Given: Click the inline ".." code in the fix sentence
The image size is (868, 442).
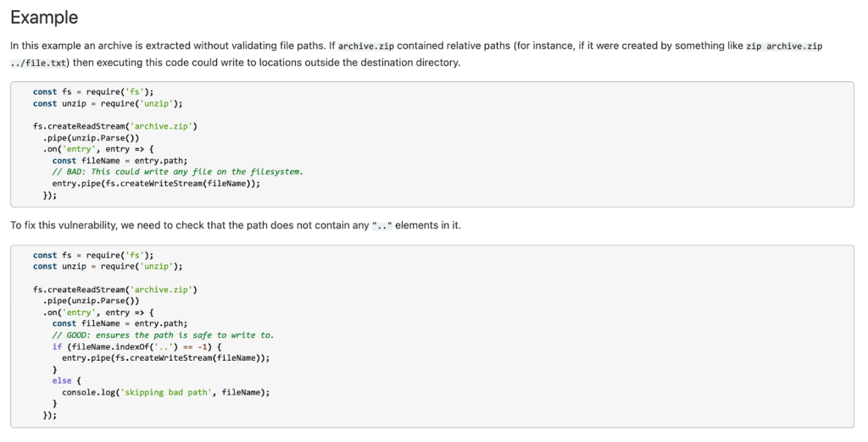Looking at the screenshot, I should (x=383, y=226).
